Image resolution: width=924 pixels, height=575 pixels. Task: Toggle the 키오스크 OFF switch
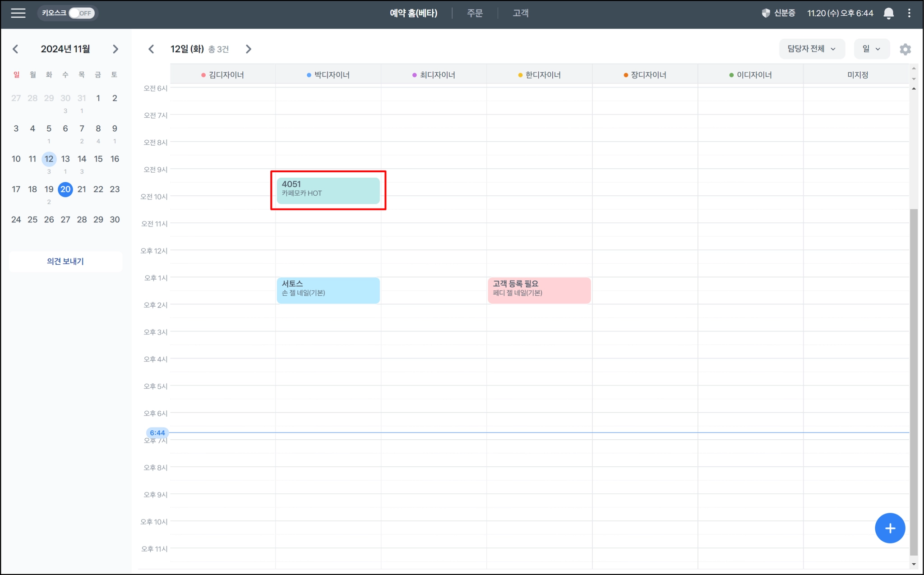click(81, 13)
